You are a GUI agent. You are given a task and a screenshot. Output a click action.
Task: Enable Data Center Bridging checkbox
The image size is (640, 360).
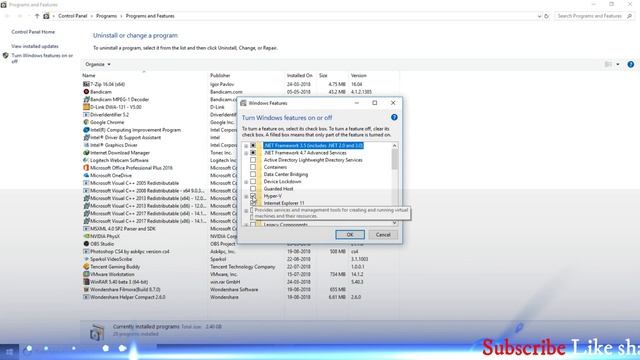(x=253, y=174)
